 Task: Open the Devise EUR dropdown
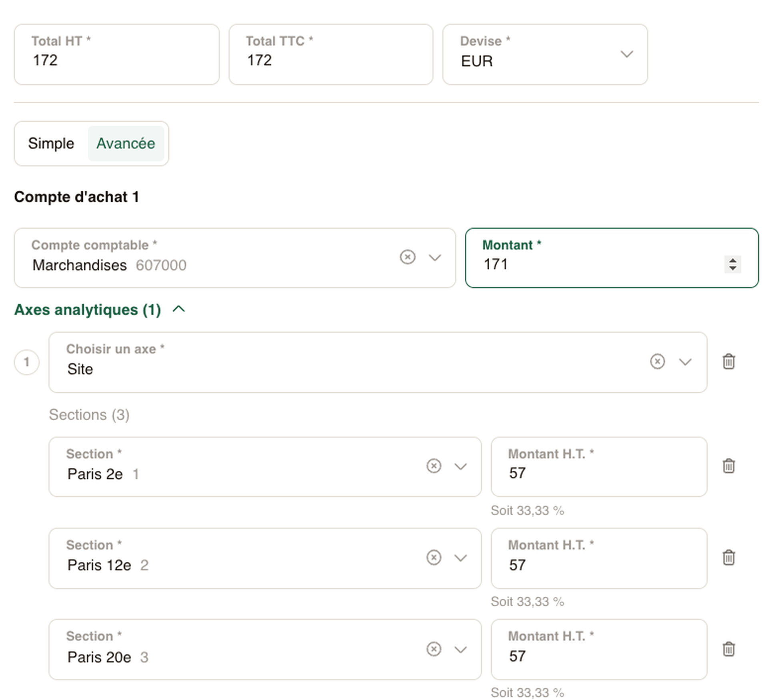626,54
